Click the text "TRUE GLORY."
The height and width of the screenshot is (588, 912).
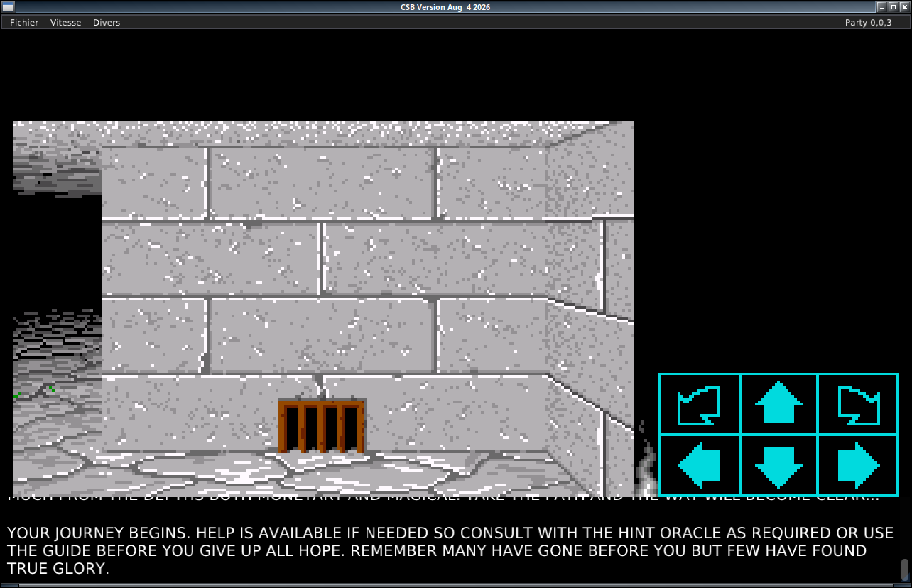pos(58,568)
